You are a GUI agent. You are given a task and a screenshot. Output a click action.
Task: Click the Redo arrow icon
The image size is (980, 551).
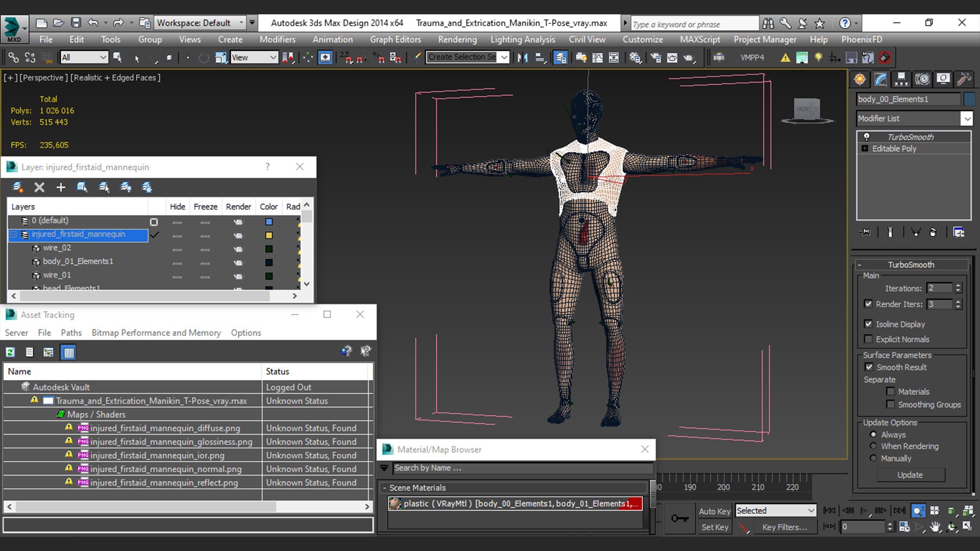118,23
